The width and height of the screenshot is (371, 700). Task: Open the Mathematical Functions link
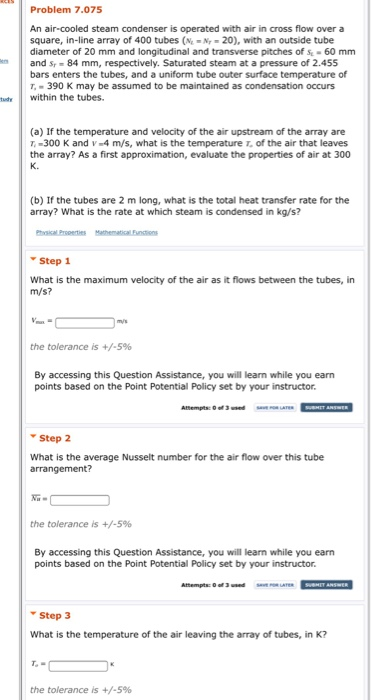click(x=126, y=232)
